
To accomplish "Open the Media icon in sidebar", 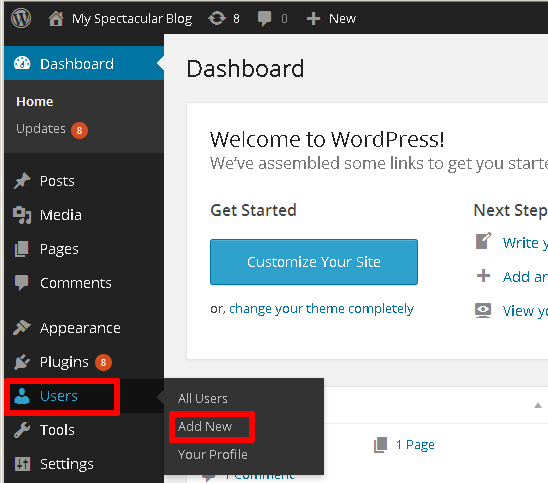I will [x=22, y=215].
